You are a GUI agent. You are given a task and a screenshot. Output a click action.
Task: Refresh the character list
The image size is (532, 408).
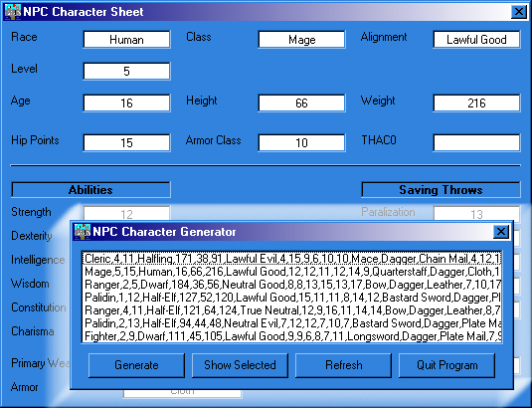pyautogui.click(x=343, y=365)
